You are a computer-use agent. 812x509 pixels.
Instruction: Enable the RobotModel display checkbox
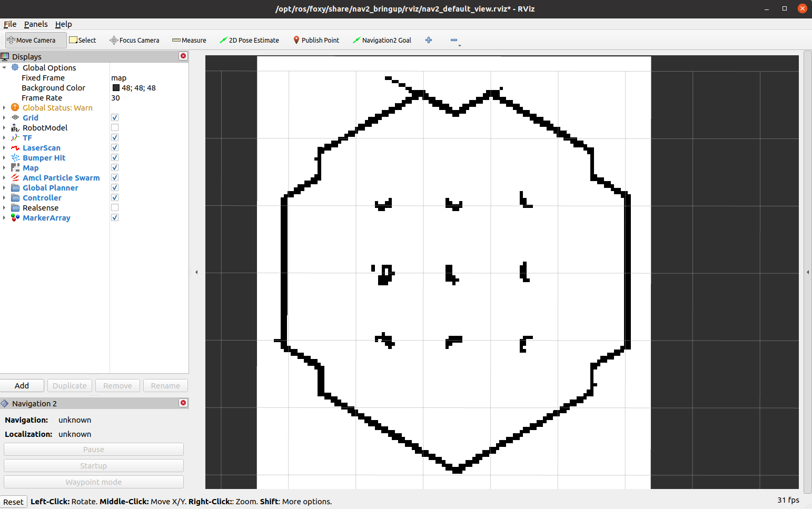[115, 128]
